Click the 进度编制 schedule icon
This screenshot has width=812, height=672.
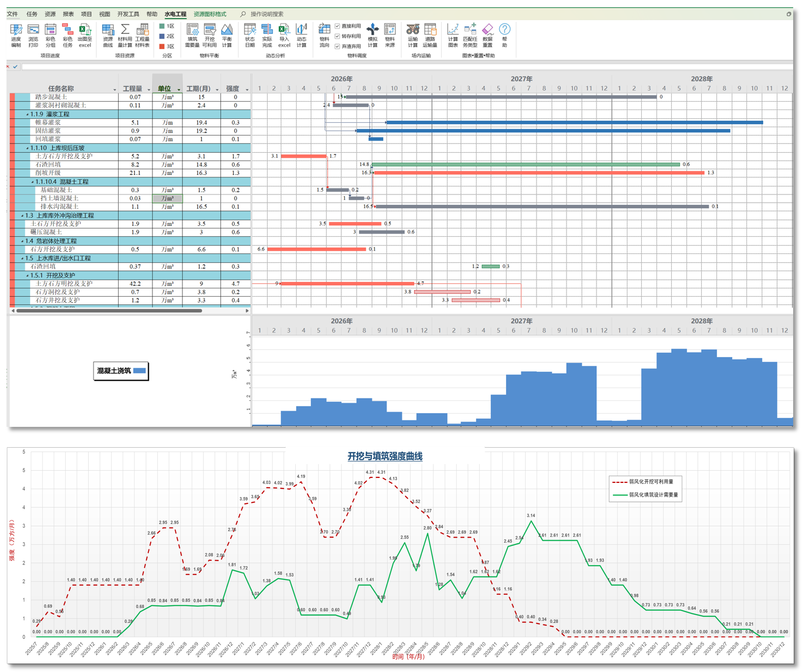16,30
